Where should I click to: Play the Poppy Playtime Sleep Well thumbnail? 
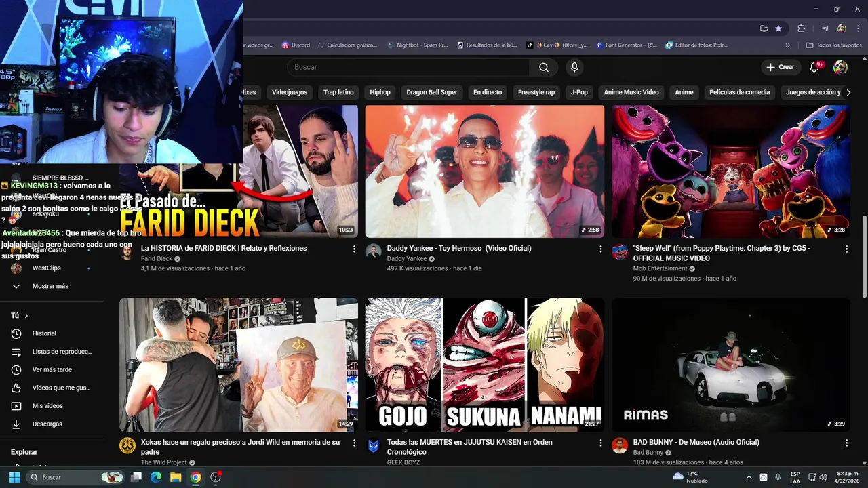coord(731,171)
